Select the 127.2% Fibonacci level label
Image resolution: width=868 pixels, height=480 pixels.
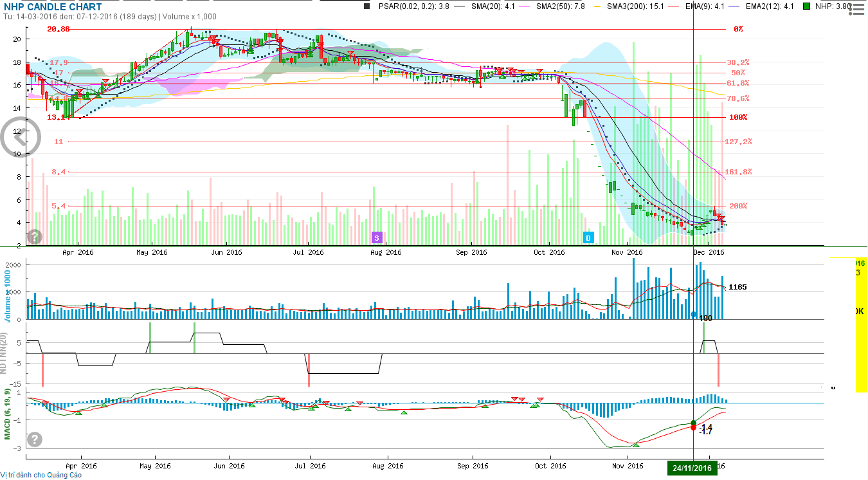(738, 142)
